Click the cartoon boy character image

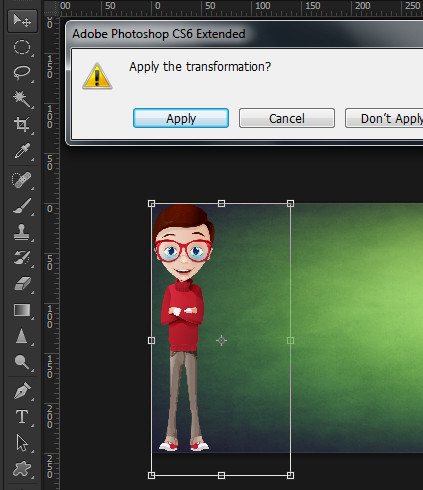[183, 328]
